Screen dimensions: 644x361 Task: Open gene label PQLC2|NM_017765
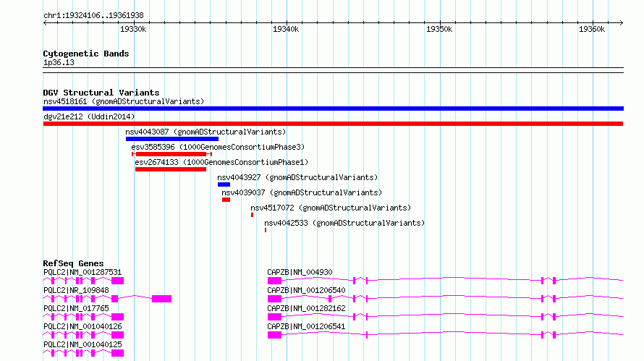(76, 308)
